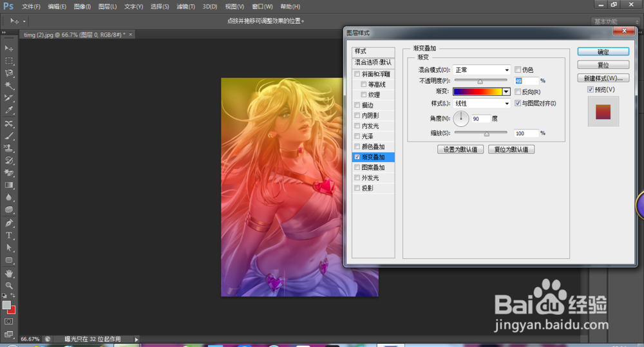The width and height of the screenshot is (644, 347).
Task: Select the Healing Brush tool
Action: tap(8, 123)
